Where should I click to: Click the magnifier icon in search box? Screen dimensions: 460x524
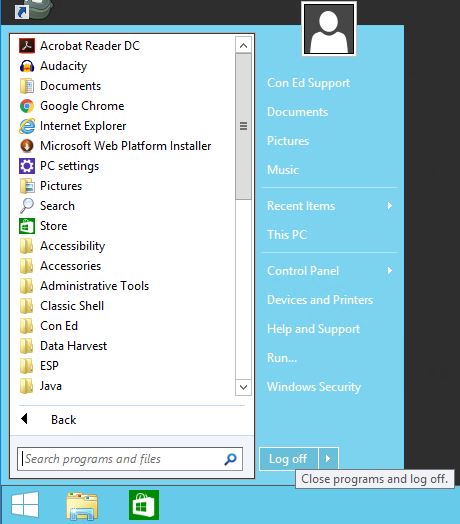point(230,459)
